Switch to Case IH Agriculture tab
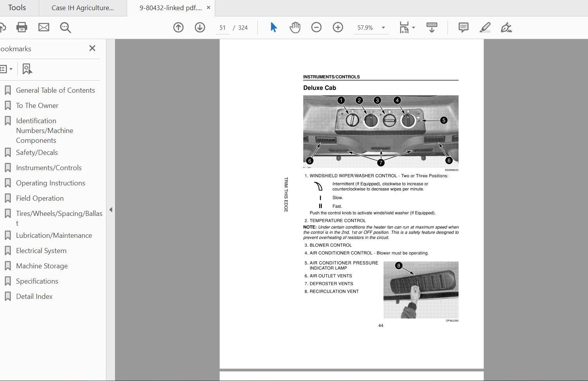Viewport: 588px width, 381px height. pyautogui.click(x=83, y=8)
